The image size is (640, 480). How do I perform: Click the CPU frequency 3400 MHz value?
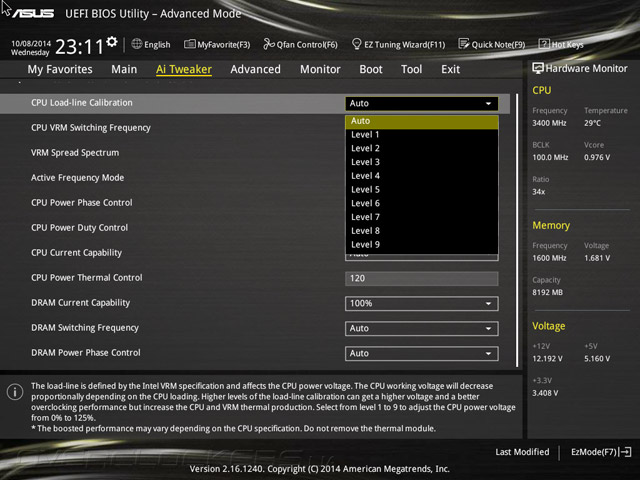(549, 123)
